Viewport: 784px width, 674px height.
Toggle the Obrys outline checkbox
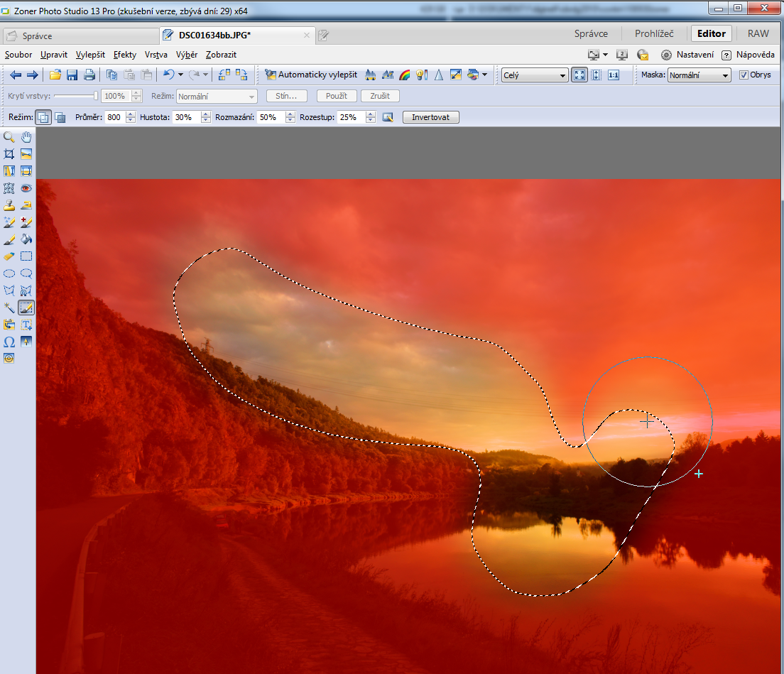tap(744, 75)
